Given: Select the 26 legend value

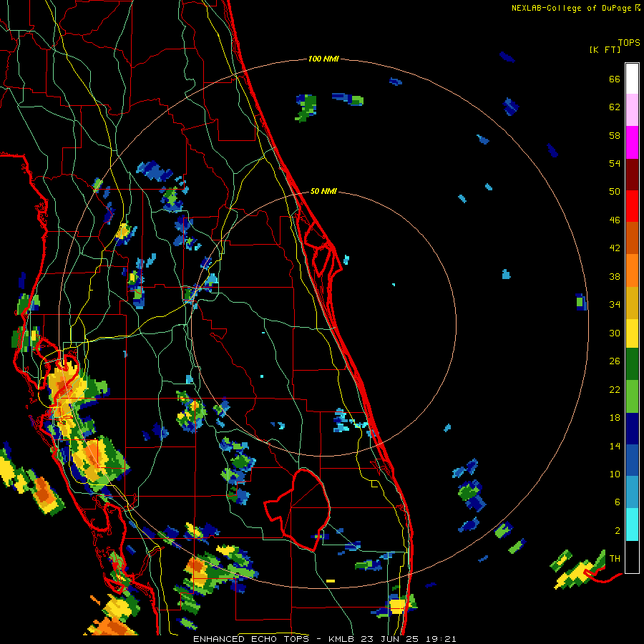Looking at the screenshot, I should pyautogui.click(x=615, y=361).
